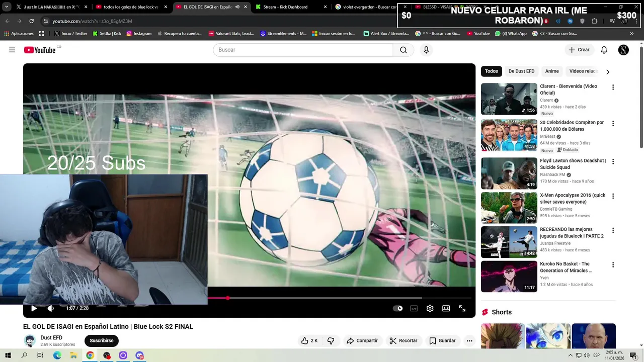644x362 pixels.
Task: Go to the YouTube home logo
Action: point(40,50)
